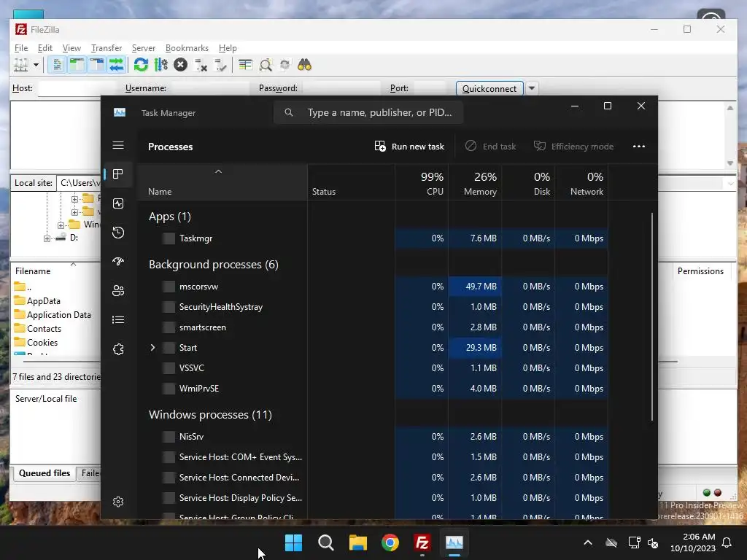The image size is (747, 560).
Task: Open Chrome from the taskbar
Action: pyautogui.click(x=390, y=542)
